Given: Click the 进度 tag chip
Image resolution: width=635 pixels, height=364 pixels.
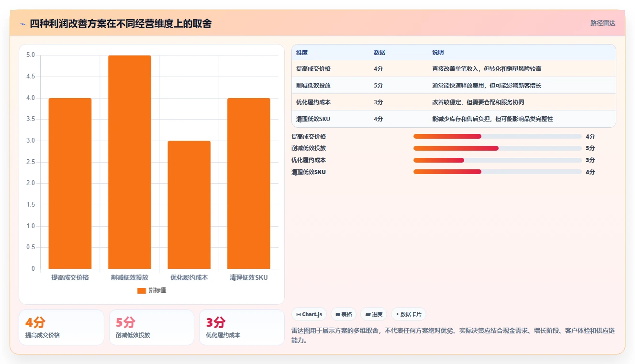Looking at the screenshot, I should (374, 314).
